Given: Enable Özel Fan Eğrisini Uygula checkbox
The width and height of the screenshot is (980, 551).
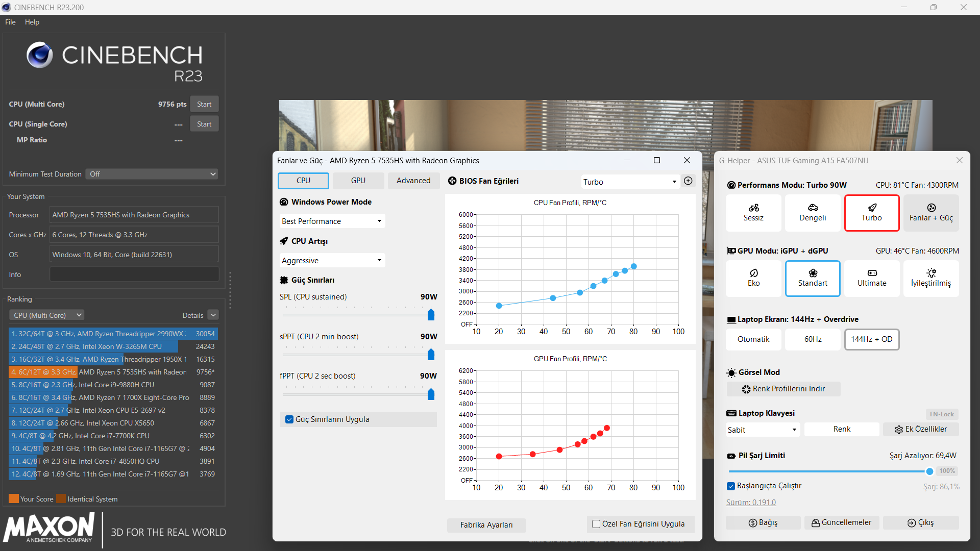Looking at the screenshot, I should [596, 524].
